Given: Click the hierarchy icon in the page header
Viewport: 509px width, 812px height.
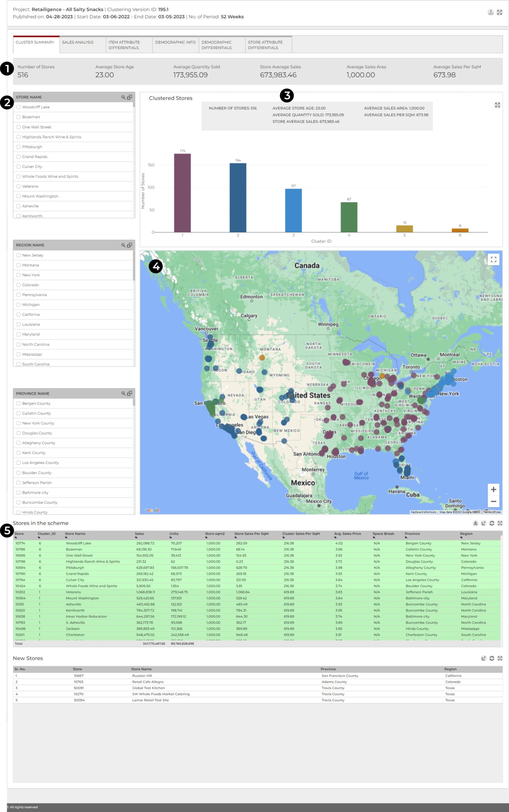Looking at the screenshot, I should 491,12.
